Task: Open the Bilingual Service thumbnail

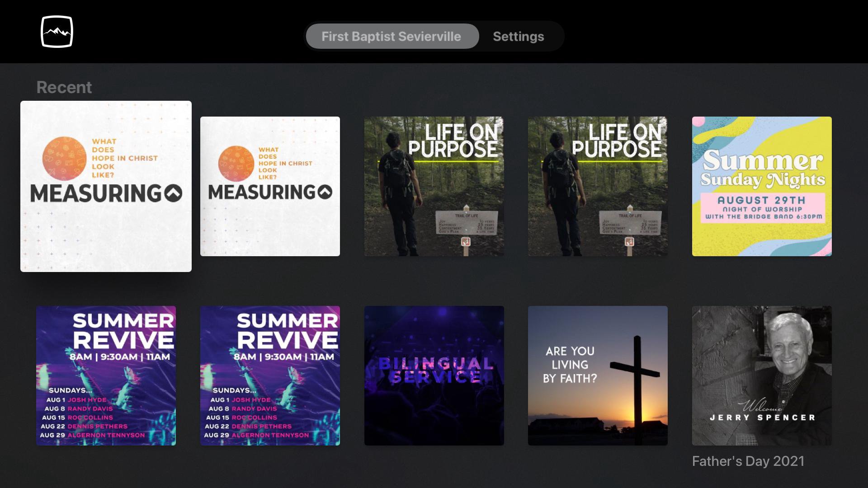Action: click(x=434, y=375)
